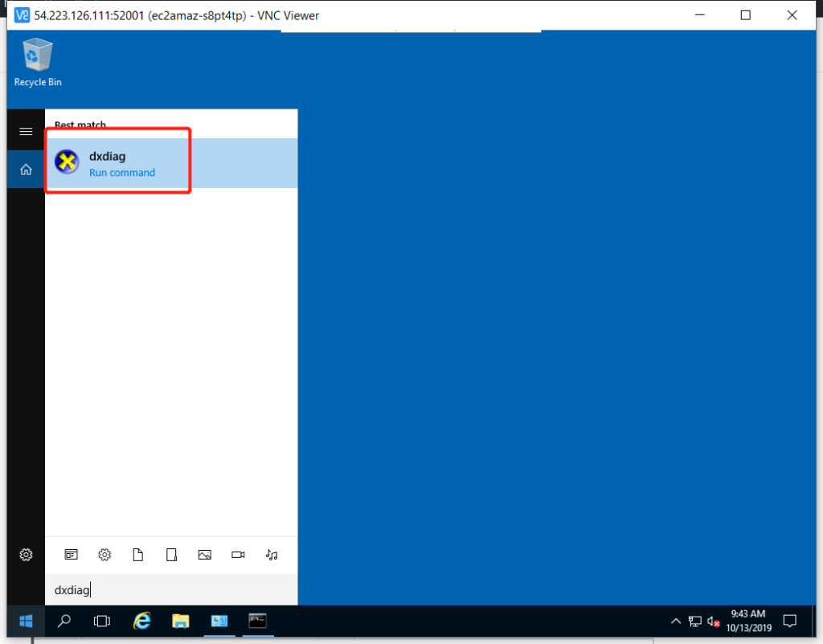Switch to Command Prompt on taskbar
823x644 pixels.
tap(257, 621)
